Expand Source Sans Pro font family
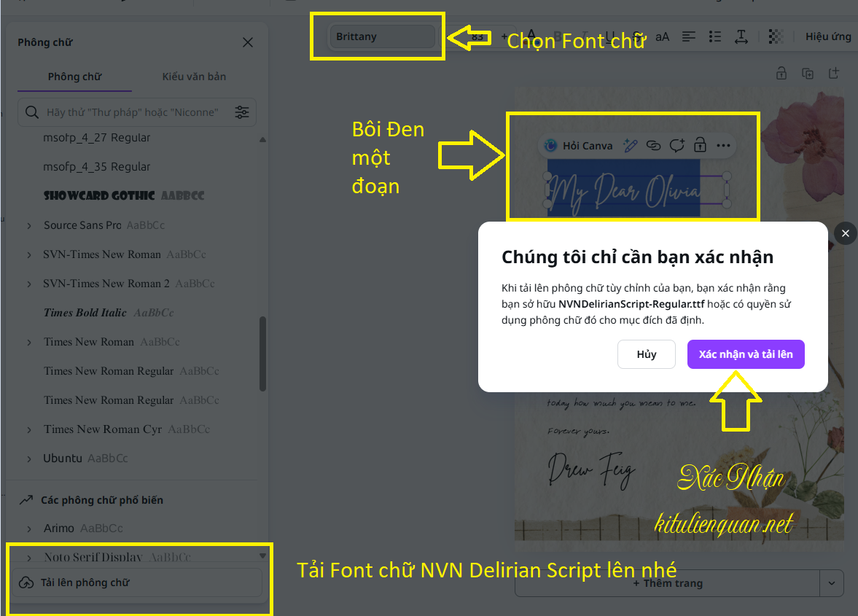Image resolution: width=858 pixels, height=616 pixels. [x=29, y=225]
